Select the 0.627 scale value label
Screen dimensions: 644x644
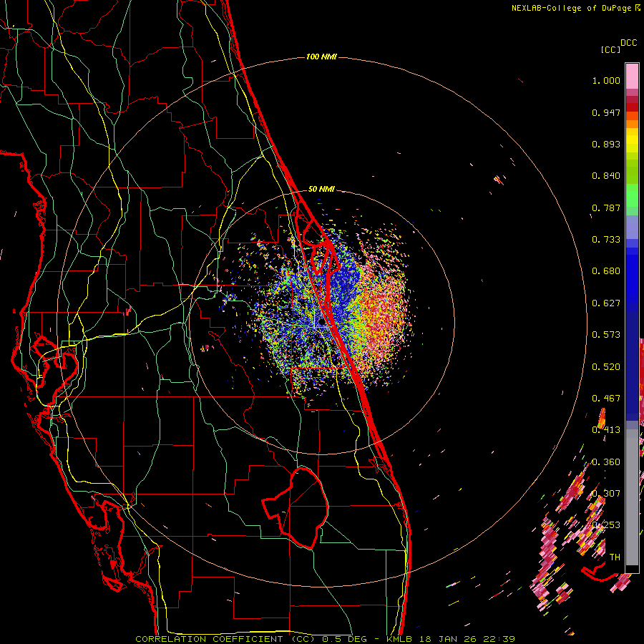pyautogui.click(x=606, y=303)
